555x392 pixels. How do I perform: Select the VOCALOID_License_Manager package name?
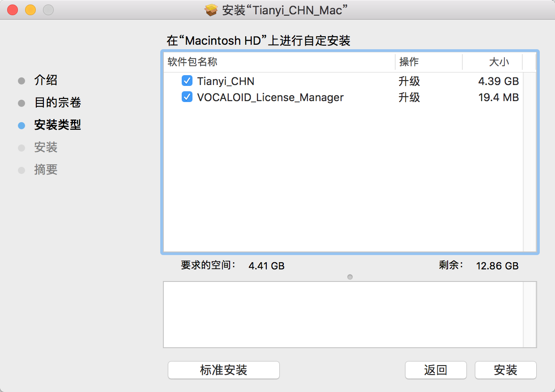pos(270,98)
